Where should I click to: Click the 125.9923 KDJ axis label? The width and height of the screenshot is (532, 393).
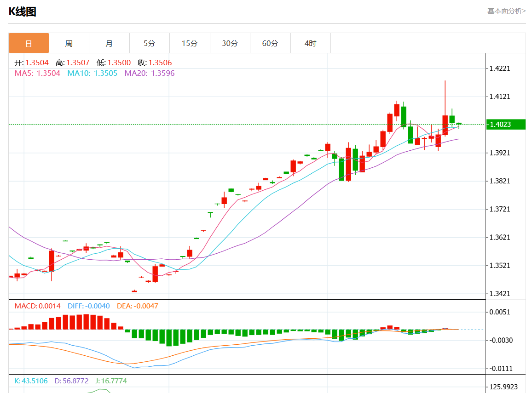(x=503, y=387)
